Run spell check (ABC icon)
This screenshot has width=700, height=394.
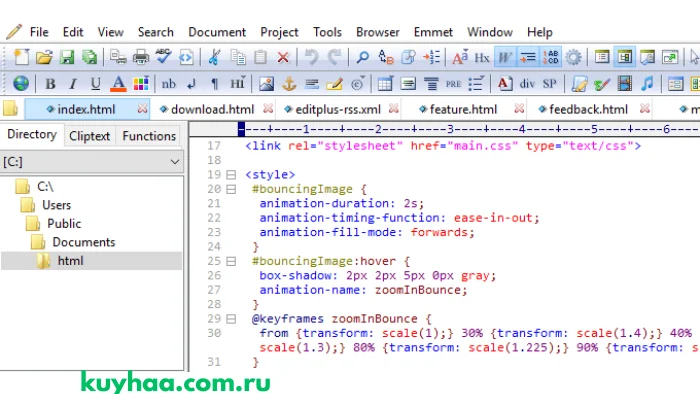163,57
